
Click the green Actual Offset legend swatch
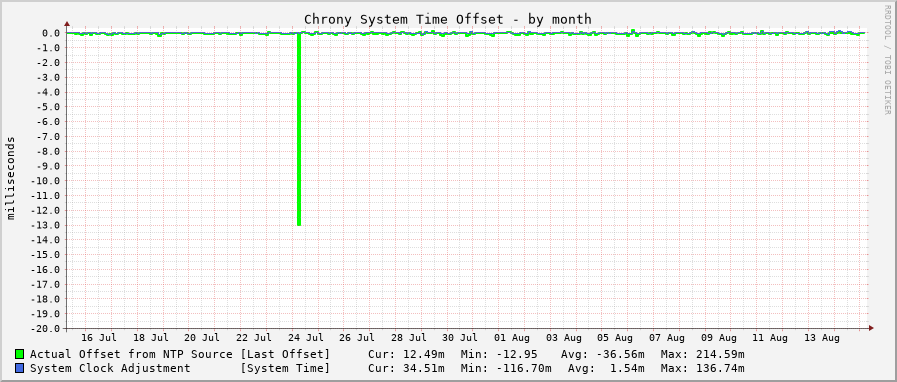pos(19,355)
